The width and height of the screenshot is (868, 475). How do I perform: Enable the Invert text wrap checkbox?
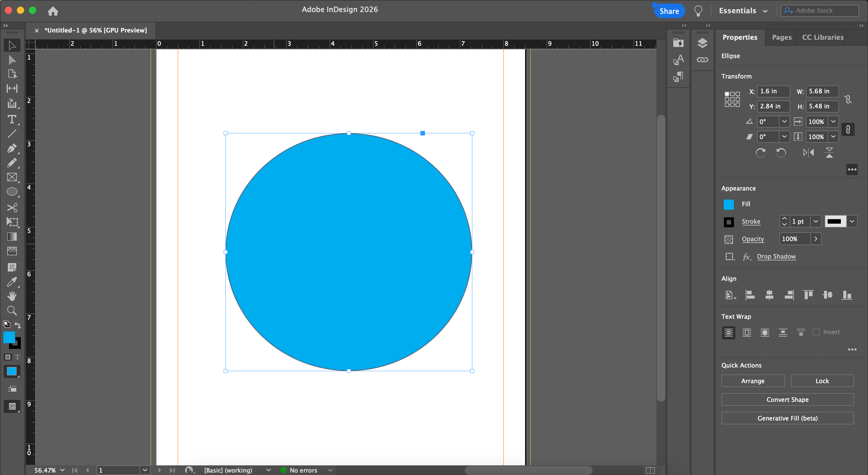(816, 332)
